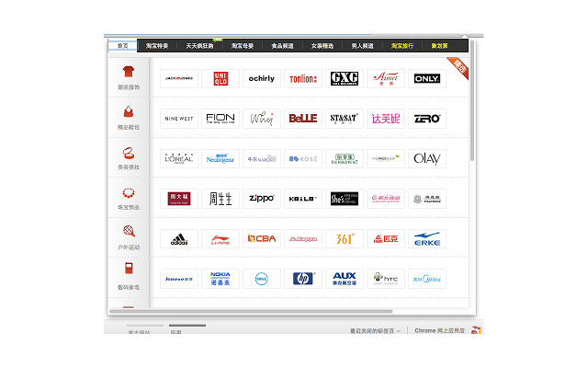Open the yellow 淘宝旅行 tab
The width and height of the screenshot is (588, 368).
point(402,46)
